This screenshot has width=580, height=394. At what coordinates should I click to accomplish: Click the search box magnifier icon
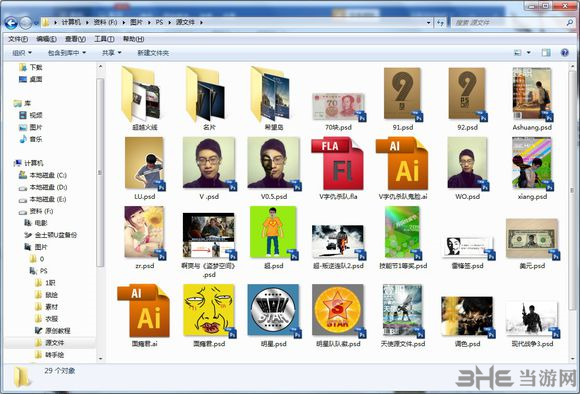(570, 23)
